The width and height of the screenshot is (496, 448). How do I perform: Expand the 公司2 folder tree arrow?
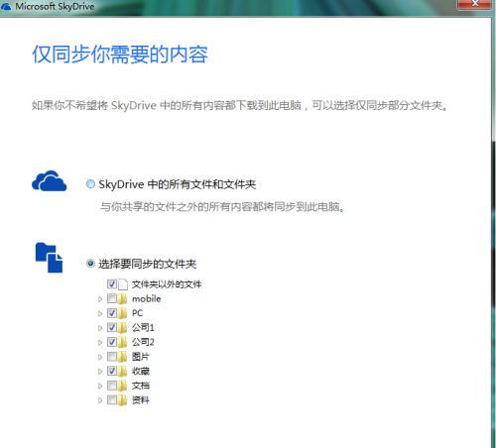[x=100, y=343]
